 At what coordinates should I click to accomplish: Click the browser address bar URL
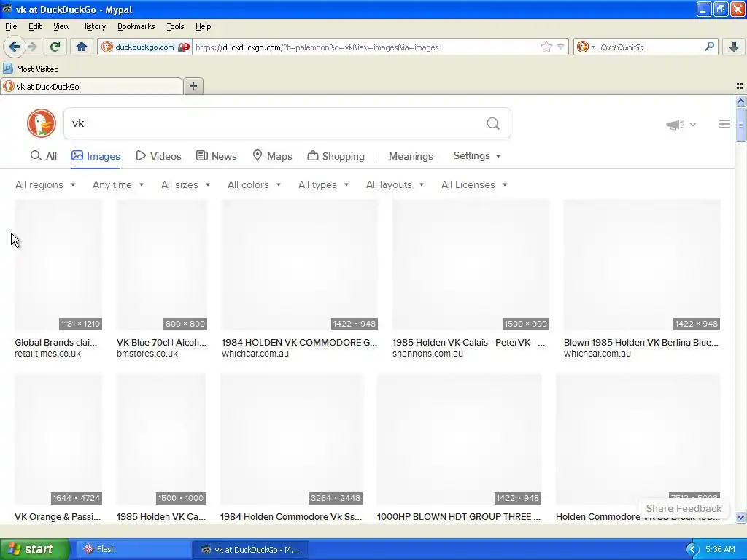365,47
